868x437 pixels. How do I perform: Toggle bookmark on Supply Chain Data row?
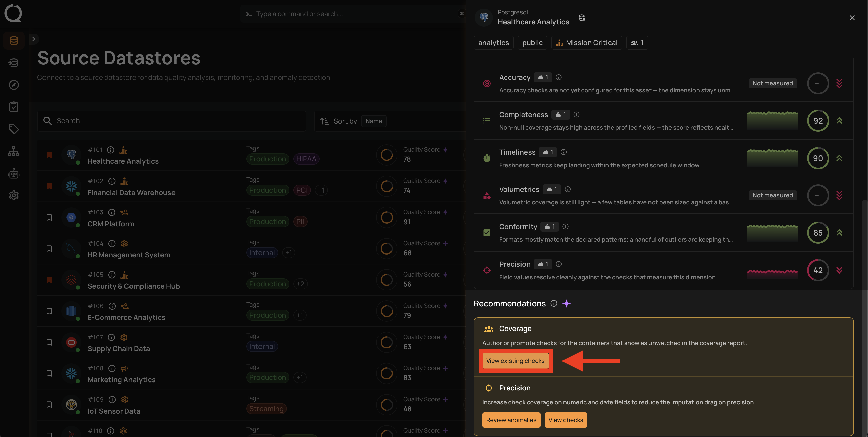[49, 342]
